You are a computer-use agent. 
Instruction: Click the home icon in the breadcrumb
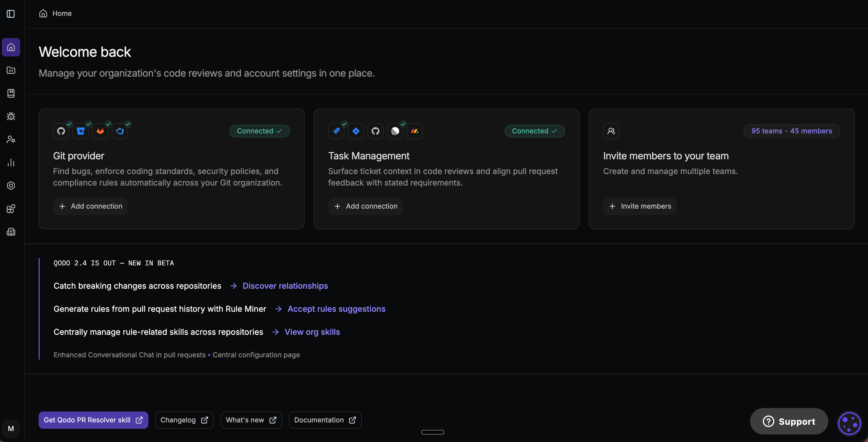(x=43, y=14)
